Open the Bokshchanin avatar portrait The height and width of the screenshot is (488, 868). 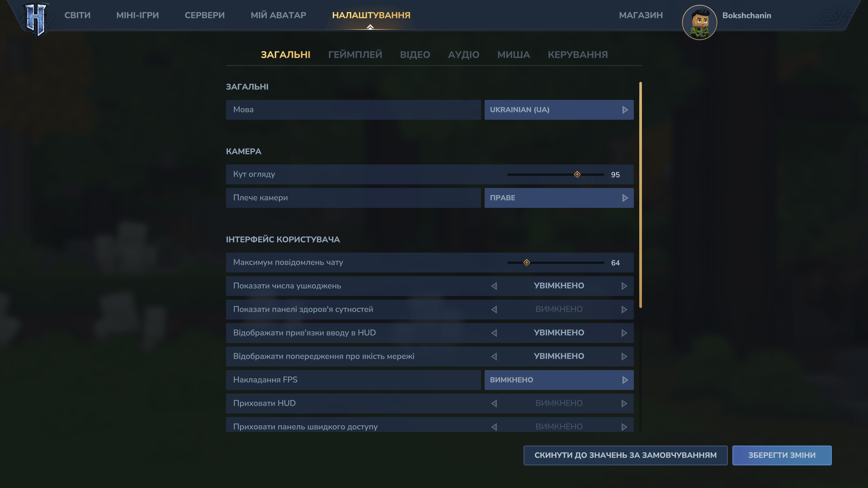click(x=699, y=22)
